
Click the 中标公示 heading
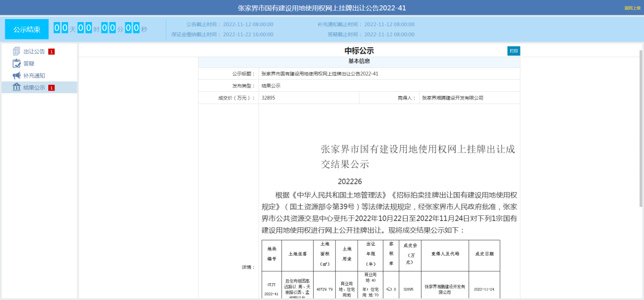click(359, 51)
